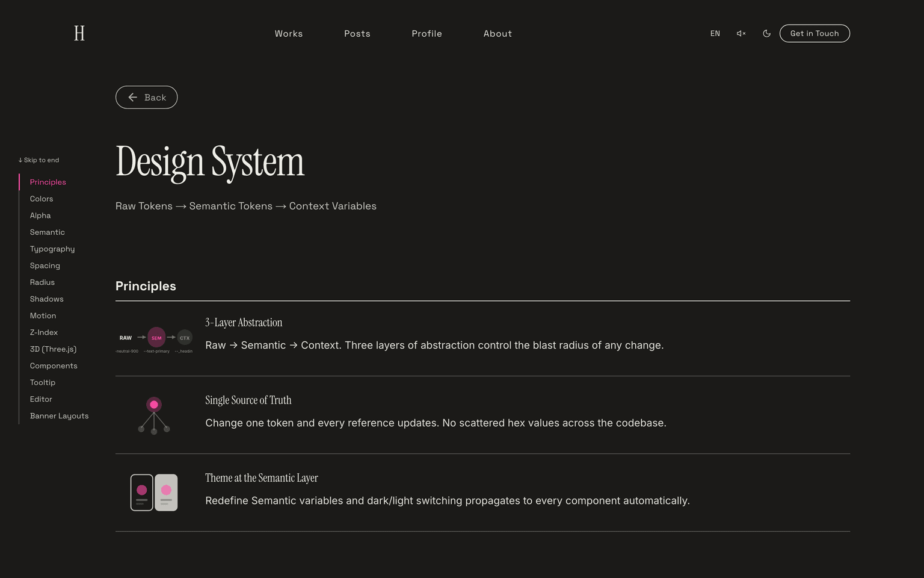Screen dimensions: 924x578
Task: Go back using the Back button
Action: coord(146,98)
